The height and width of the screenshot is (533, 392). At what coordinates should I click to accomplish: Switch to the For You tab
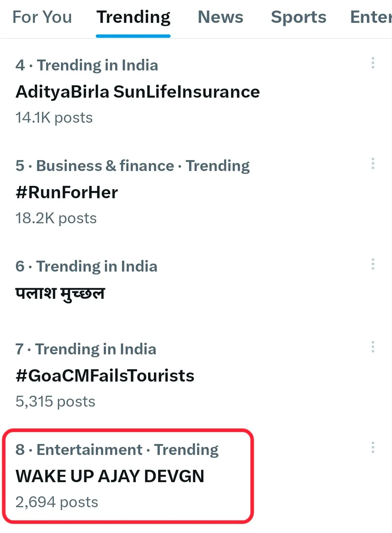(42, 17)
